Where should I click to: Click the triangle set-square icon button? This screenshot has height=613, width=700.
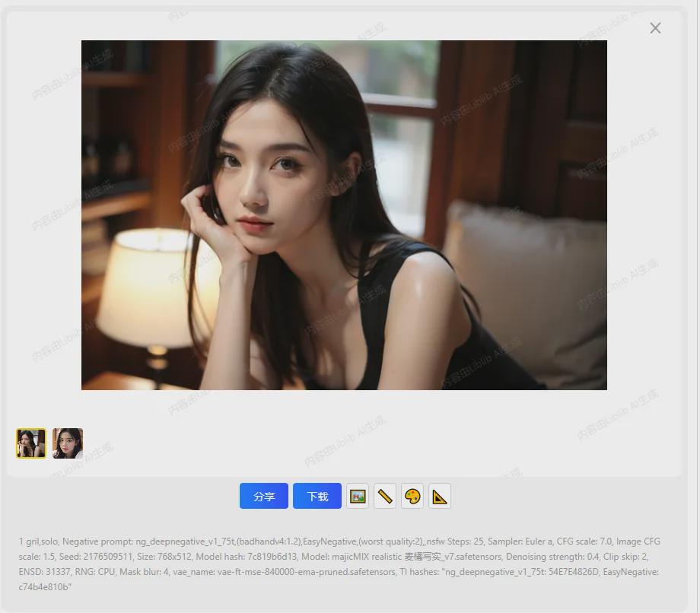440,496
